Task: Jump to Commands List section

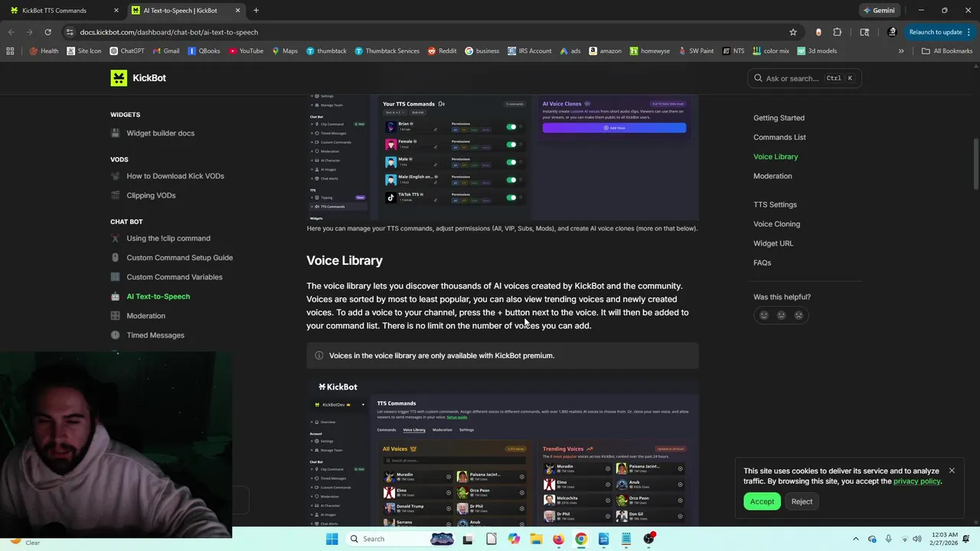Action: 779,137
